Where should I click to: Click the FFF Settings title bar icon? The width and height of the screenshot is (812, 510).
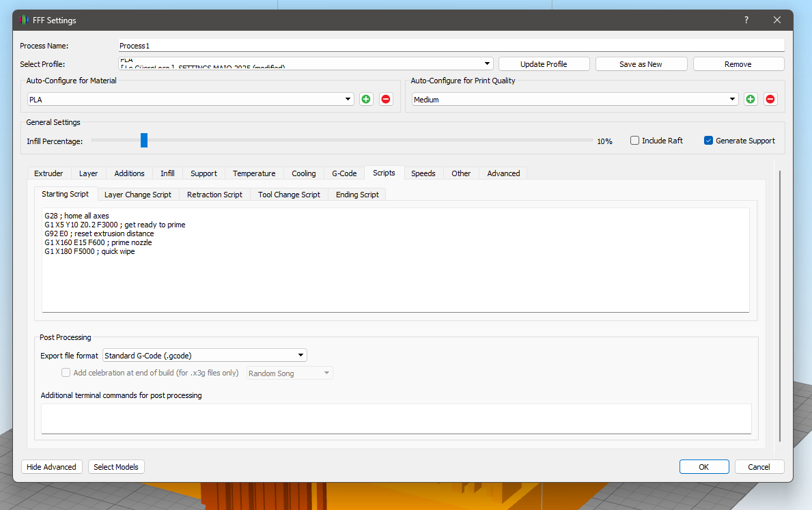click(24, 20)
